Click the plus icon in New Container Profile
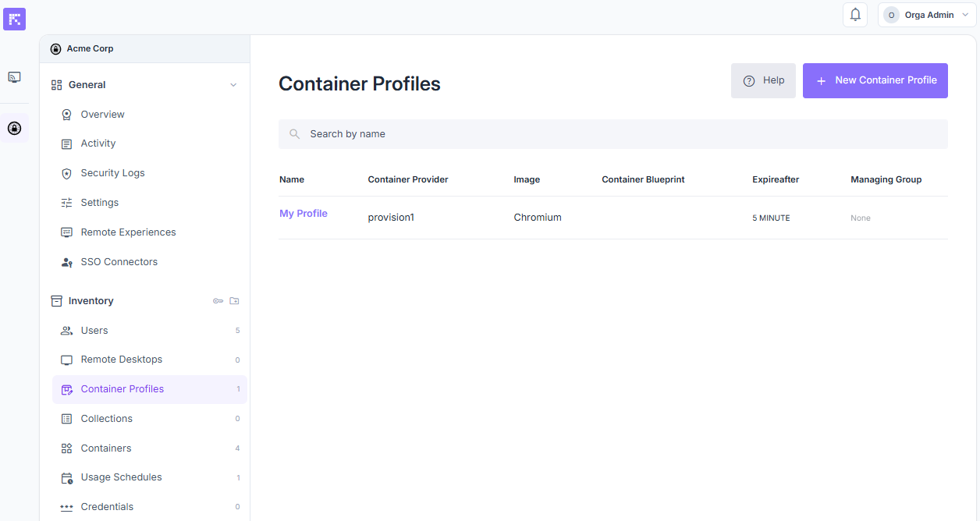This screenshot has height=521, width=980. [821, 80]
